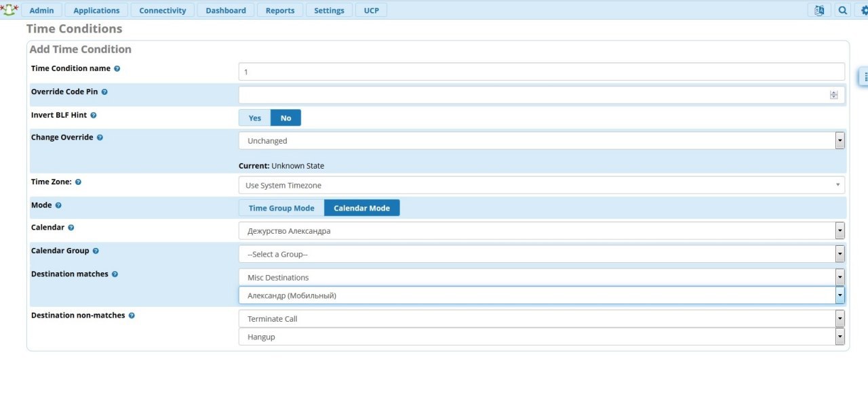
Task: Open the Terminate Call dropdown
Action: (542, 318)
